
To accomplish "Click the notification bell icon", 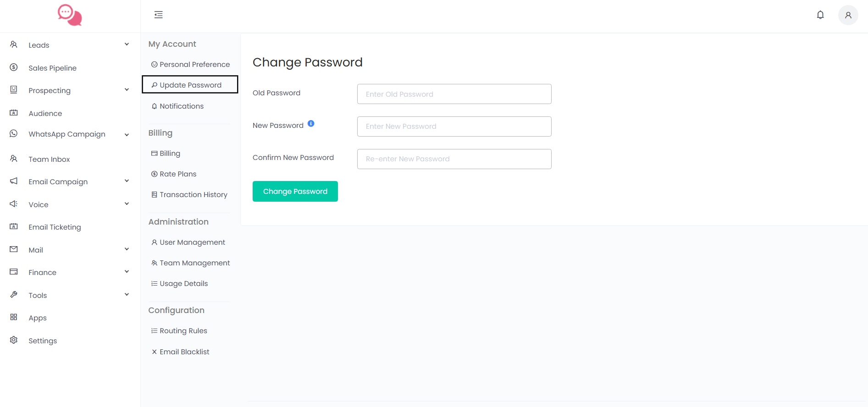I will (x=820, y=14).
